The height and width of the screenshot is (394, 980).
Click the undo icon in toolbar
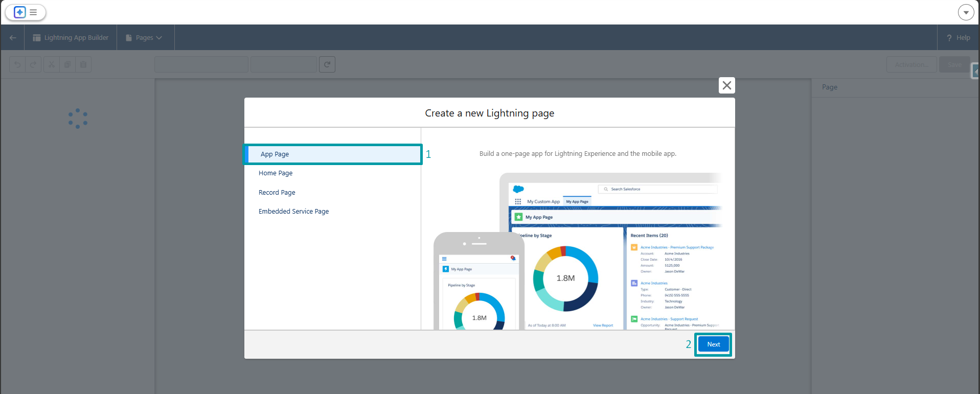17,64
